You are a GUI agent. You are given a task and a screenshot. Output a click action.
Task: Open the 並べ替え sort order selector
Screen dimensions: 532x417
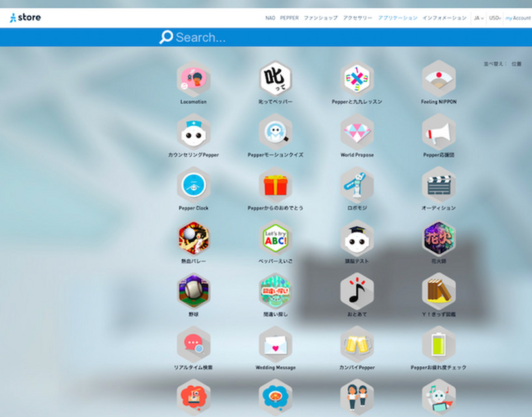point(516,64)
